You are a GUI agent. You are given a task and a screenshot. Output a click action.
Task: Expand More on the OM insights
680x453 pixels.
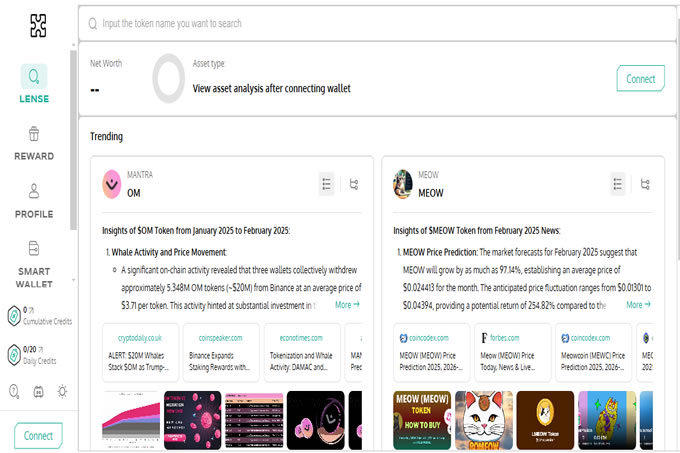(x=347, y=305)
